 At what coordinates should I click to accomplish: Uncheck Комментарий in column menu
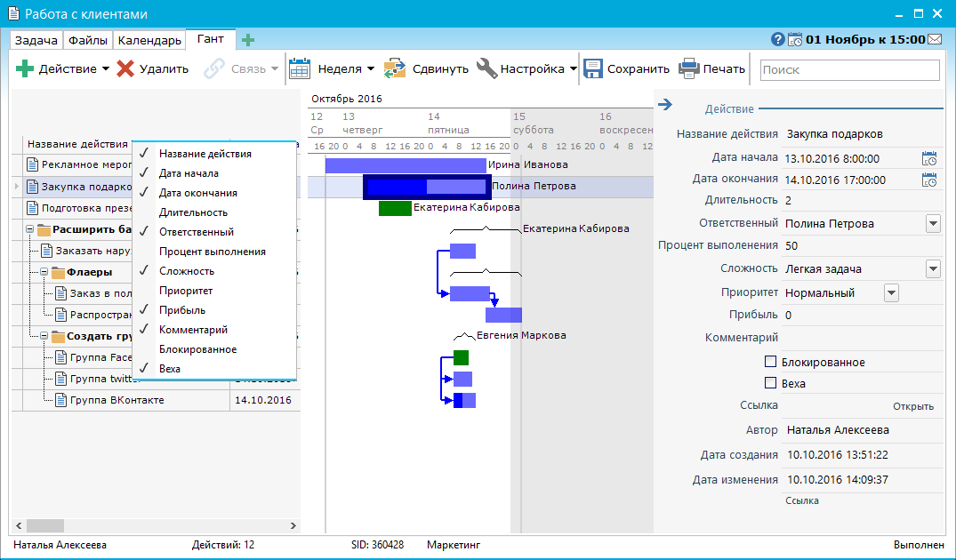point(193,330)
